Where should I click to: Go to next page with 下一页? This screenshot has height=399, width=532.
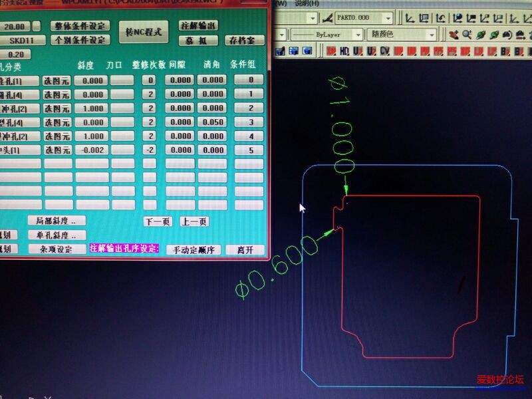[158, 221]
